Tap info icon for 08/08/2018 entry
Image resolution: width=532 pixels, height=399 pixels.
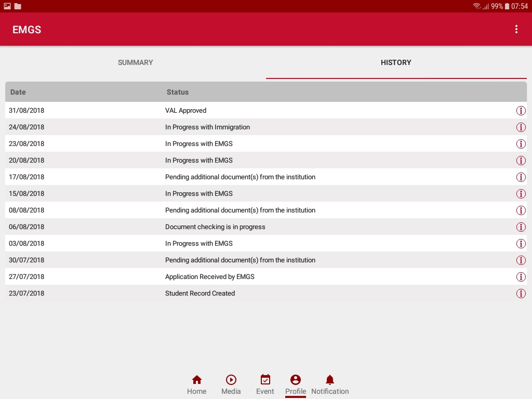[x=521, y=210]
